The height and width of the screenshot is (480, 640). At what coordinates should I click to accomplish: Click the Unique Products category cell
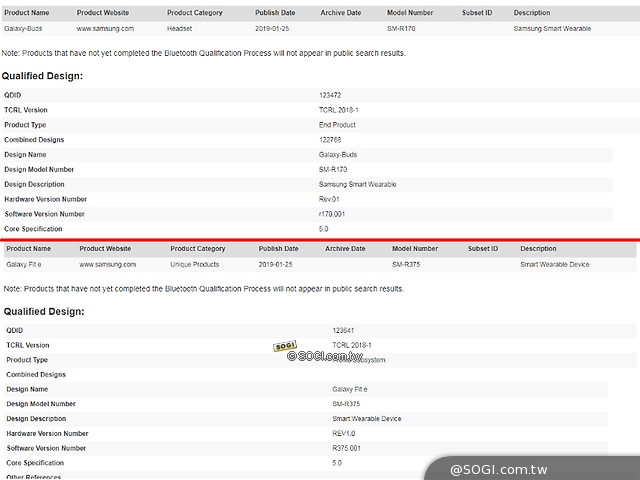(x=195, y=264)
